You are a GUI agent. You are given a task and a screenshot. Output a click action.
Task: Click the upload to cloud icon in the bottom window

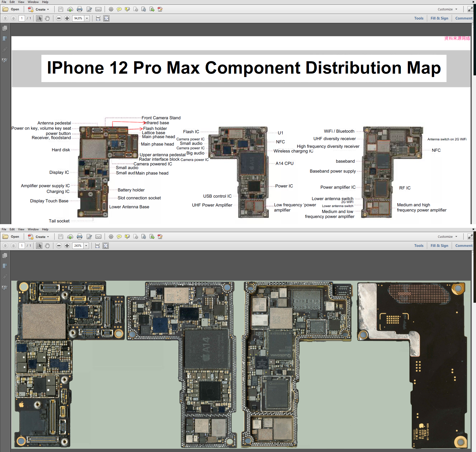pos(70,237)
